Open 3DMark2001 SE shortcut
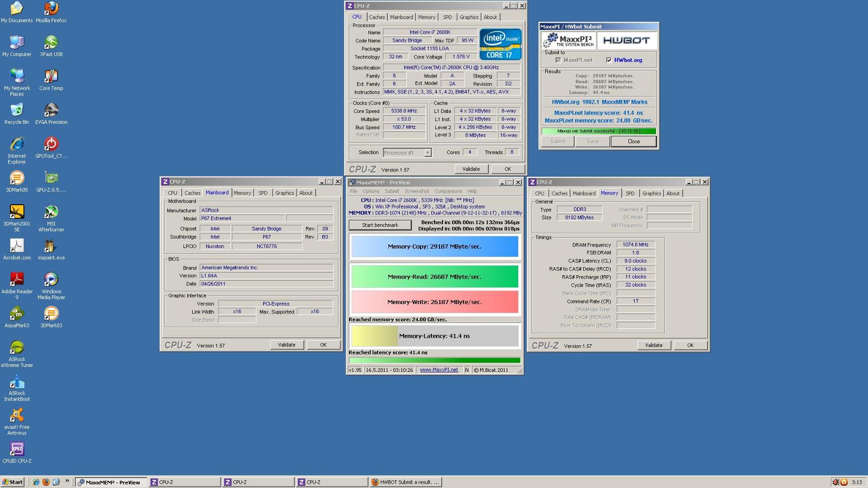The height and width of the screenshot is (488, 868). (x=16, y=218)
